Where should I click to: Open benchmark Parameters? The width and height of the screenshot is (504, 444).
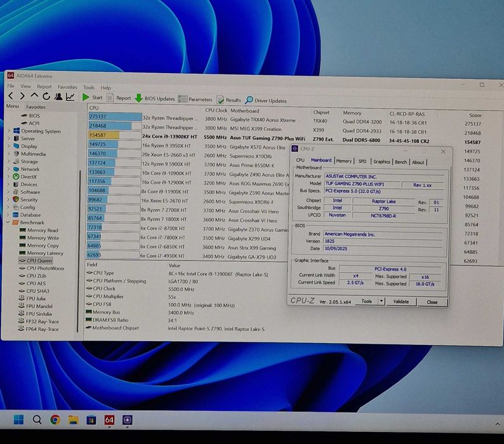click(x=195, y=99)
